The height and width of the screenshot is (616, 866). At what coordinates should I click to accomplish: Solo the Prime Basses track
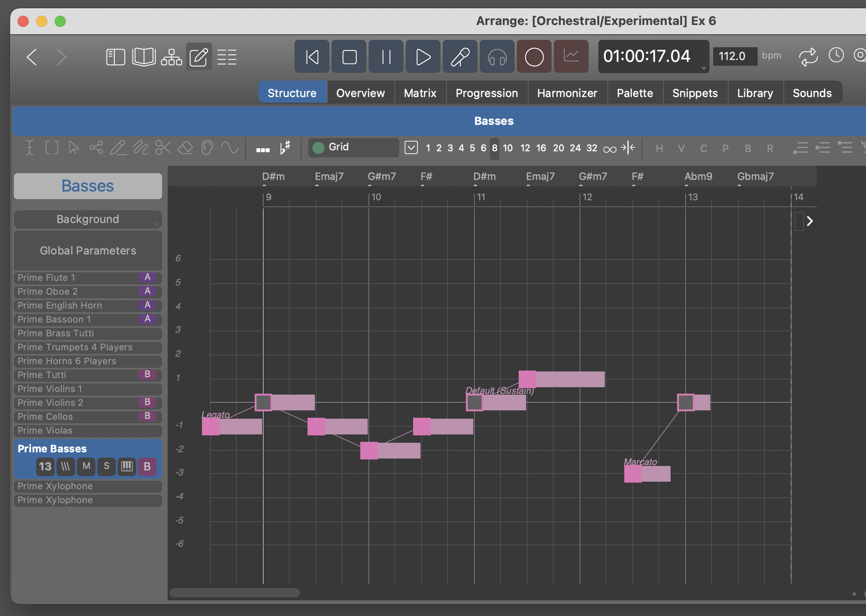click(x=107, y=466)
